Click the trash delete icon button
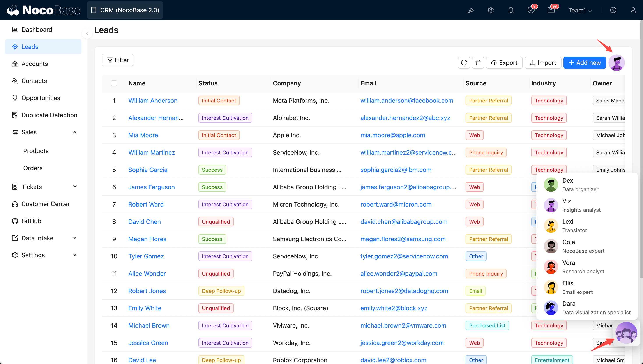The image size is (643, 364). point(478,63)
